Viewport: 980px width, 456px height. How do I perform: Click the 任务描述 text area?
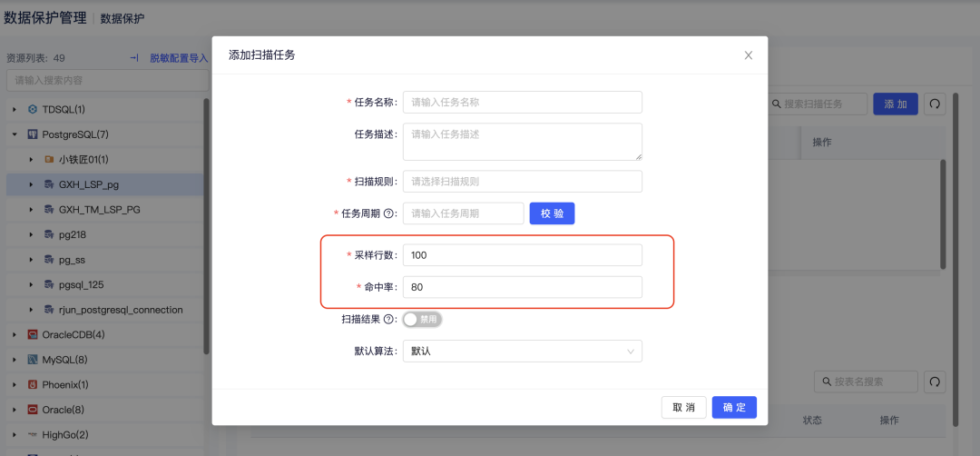pos(523,142)
